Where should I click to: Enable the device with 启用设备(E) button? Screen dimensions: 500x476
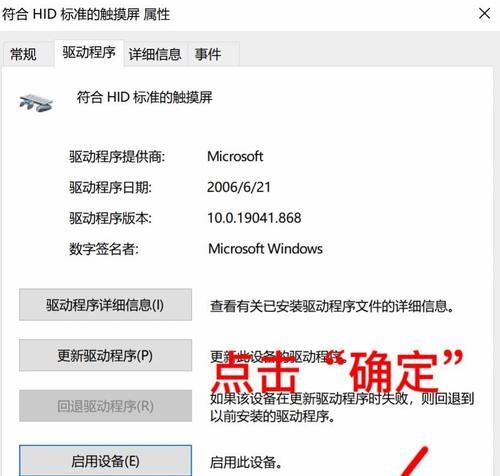pyautogui.click(x=105, y=461)
